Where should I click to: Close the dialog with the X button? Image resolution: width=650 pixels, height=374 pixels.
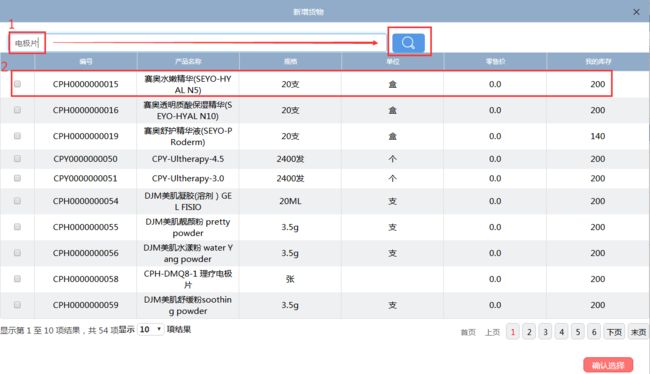pyautogui.click(x=636, y=12)
